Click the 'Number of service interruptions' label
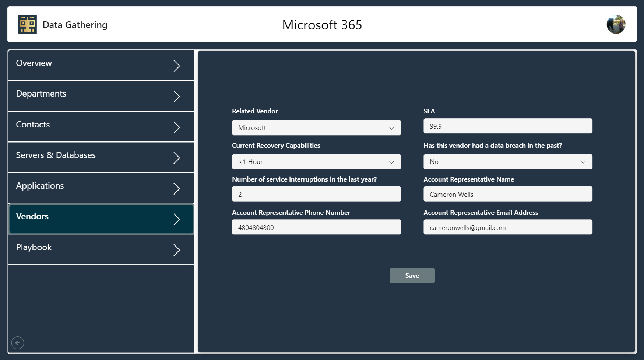Viewport: 644px width, 360px height. click(304, 179)
